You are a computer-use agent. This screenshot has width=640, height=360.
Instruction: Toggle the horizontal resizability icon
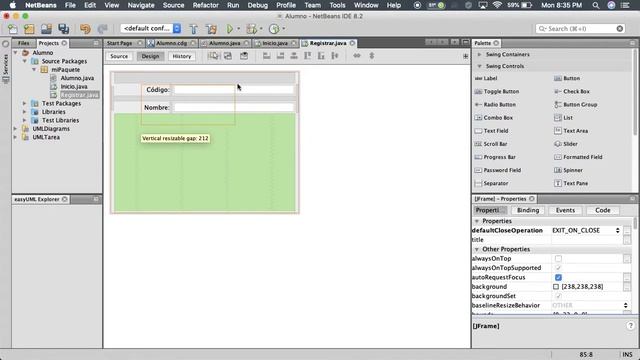point(357,56)
